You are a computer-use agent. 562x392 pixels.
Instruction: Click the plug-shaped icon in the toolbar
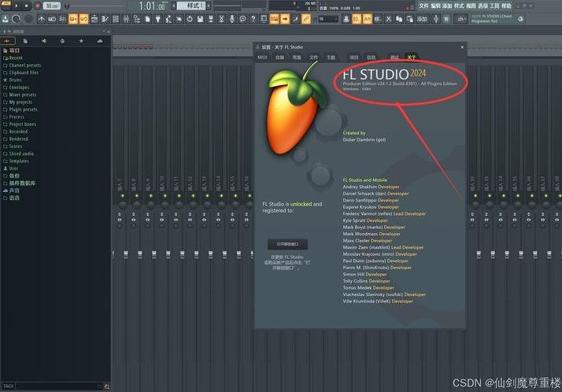[157, 19]
